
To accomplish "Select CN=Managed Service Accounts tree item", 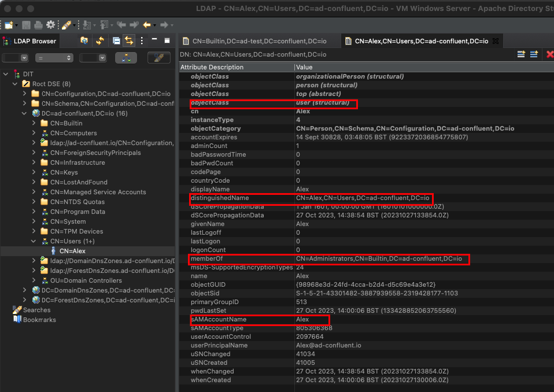I will coord(98,192).
